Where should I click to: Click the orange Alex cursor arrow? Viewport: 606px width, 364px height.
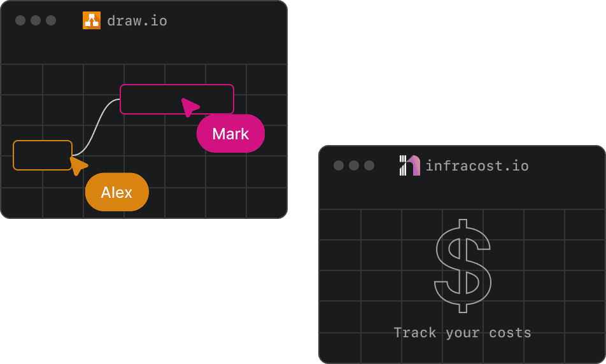[78, 165]
